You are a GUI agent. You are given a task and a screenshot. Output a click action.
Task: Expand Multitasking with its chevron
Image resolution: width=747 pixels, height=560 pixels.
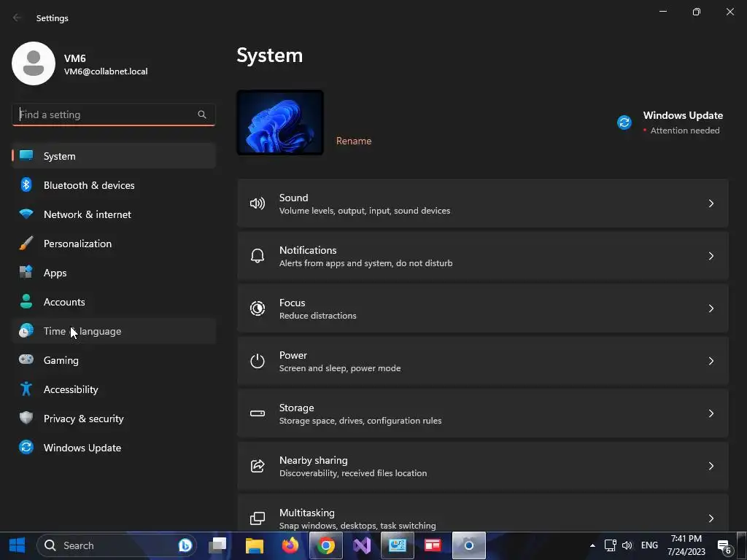711,518
